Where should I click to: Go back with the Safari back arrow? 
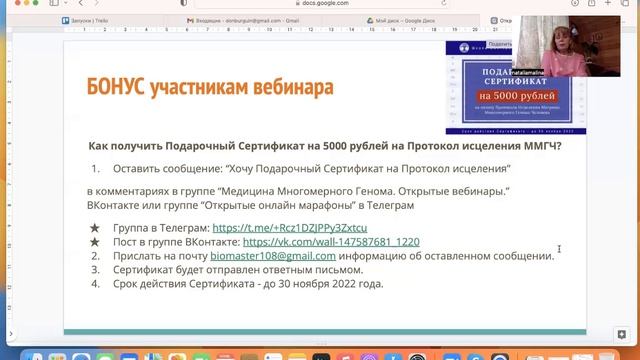pos(81,3)
